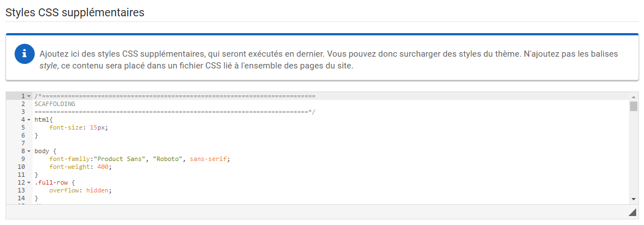Collapse the html rule fold arrow
This screenshot has height=225, width=644.
tap(29, 120)
